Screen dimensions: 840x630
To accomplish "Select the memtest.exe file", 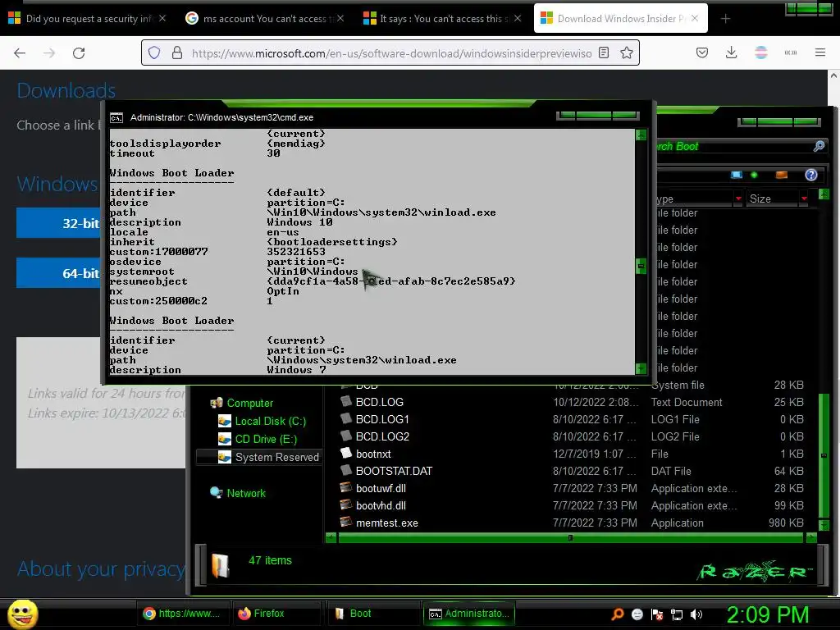I will pyautogui.click(x=387, y=523).
